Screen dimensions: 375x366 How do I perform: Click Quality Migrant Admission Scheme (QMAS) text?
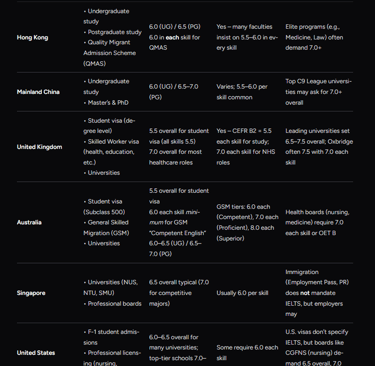[x=109, y=53]
